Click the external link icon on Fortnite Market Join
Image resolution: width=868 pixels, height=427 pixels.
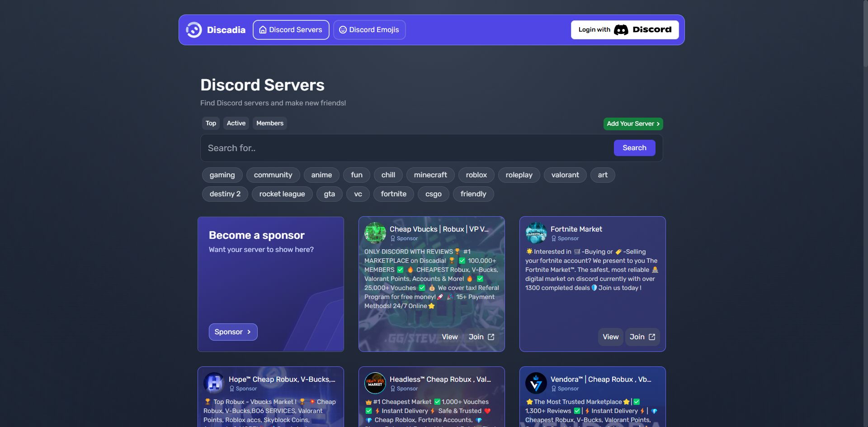pos(651,337)
